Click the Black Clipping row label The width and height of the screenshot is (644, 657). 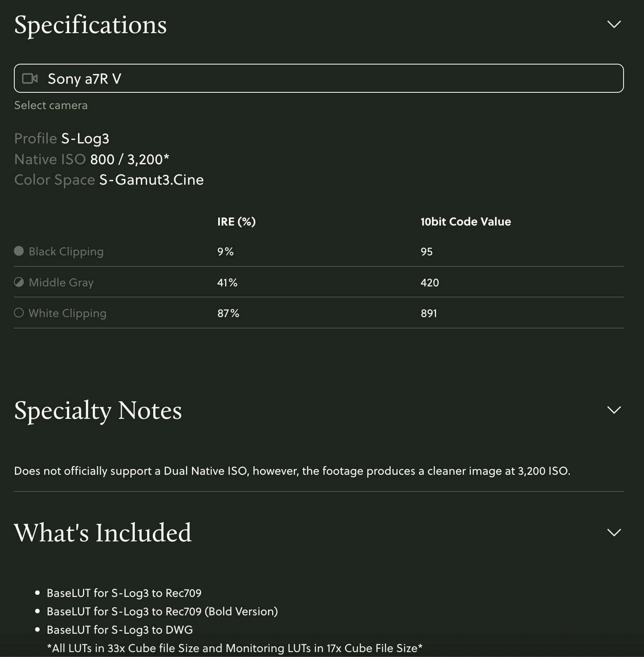[66, 251]
